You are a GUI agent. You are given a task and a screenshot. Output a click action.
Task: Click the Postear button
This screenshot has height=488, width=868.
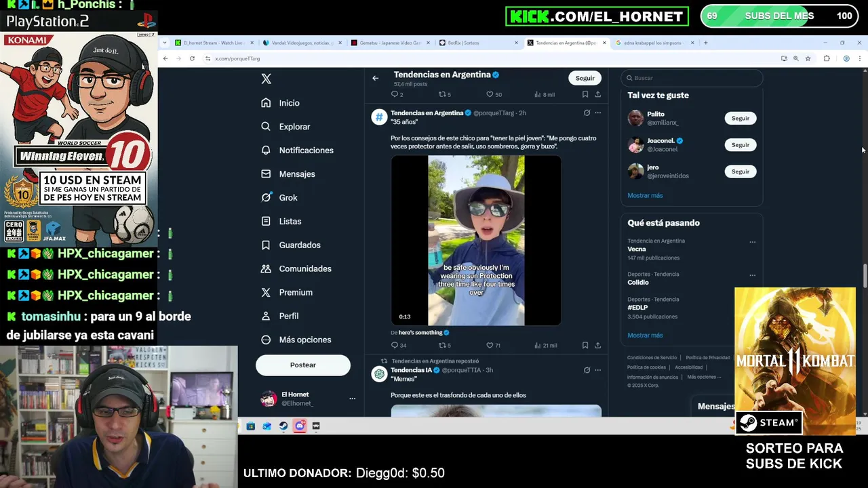click(303, 365)
